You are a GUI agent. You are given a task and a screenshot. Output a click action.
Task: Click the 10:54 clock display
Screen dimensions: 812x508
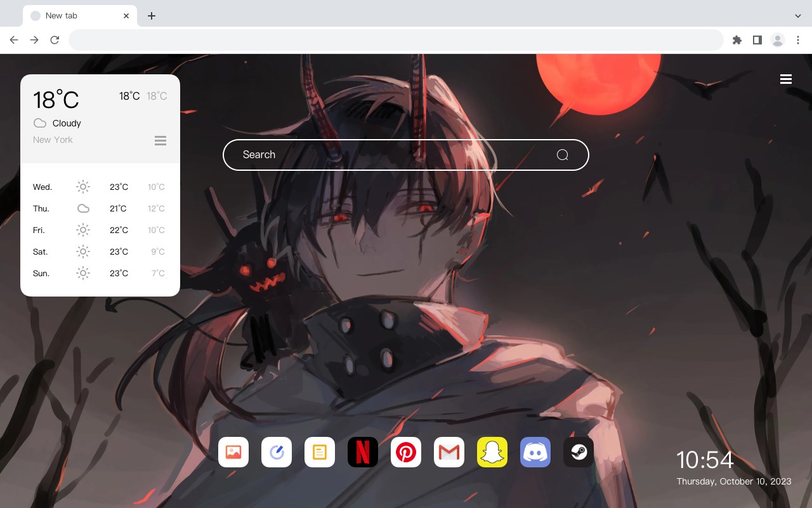[x=705, y=460]
